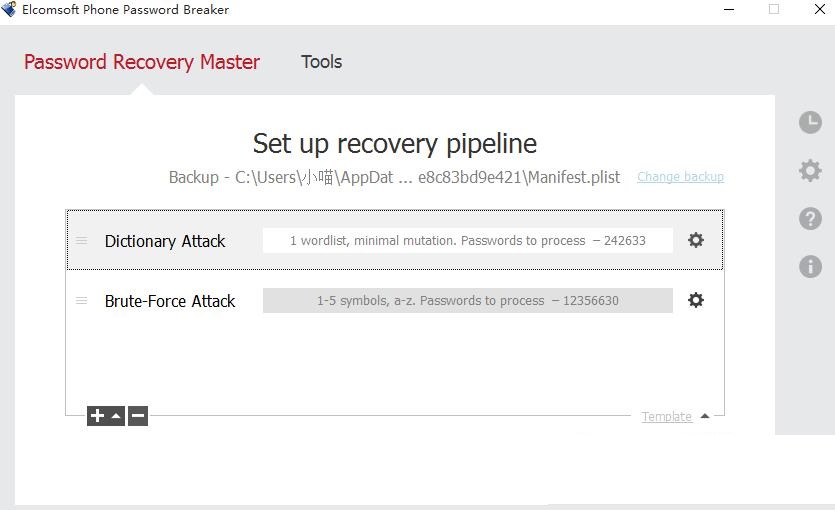835x510 pixels.
Task: Switch to the Tools tab
Action: coord(321,62)
